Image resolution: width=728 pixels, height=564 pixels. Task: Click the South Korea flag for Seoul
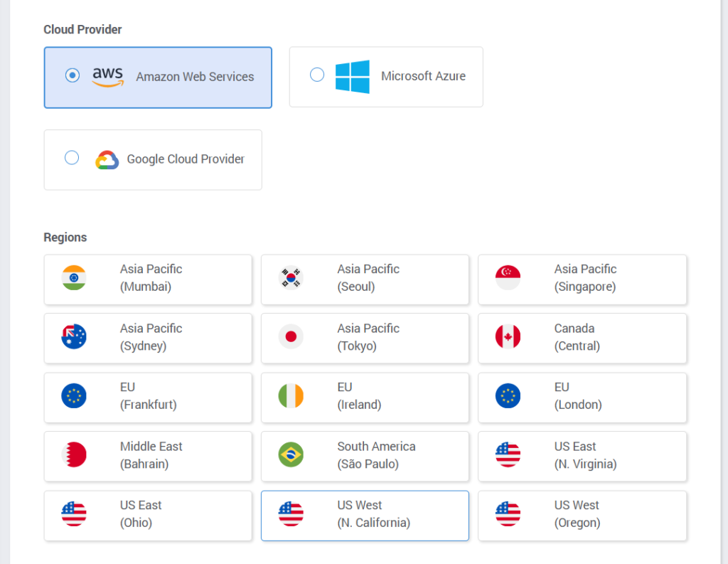291,278
